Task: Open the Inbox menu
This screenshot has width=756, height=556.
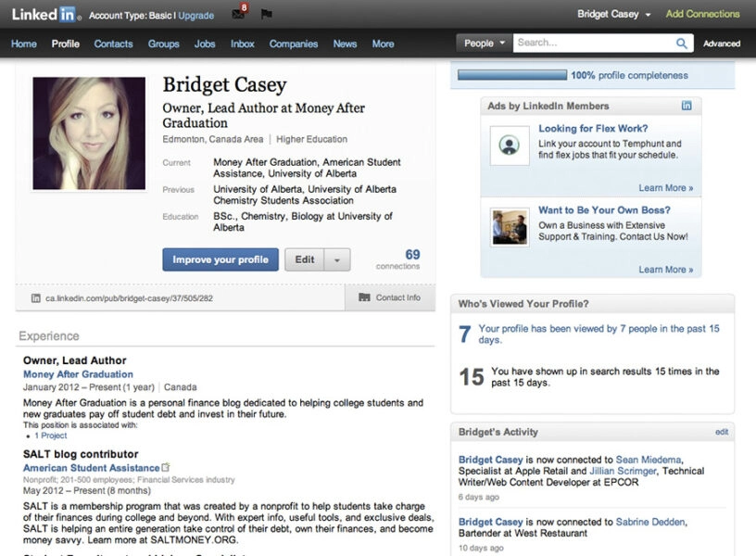Action: (243, 44)
